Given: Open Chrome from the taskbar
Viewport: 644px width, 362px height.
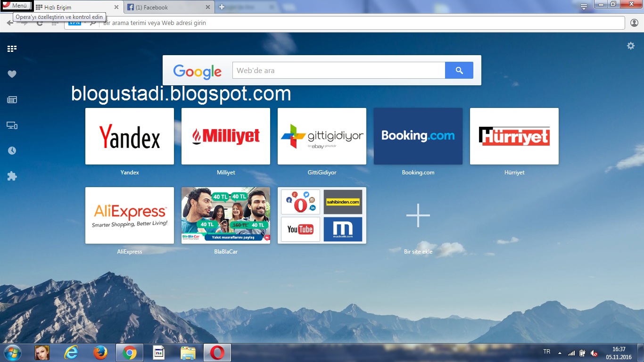Looking at the screenshot, I should (130, 353).
